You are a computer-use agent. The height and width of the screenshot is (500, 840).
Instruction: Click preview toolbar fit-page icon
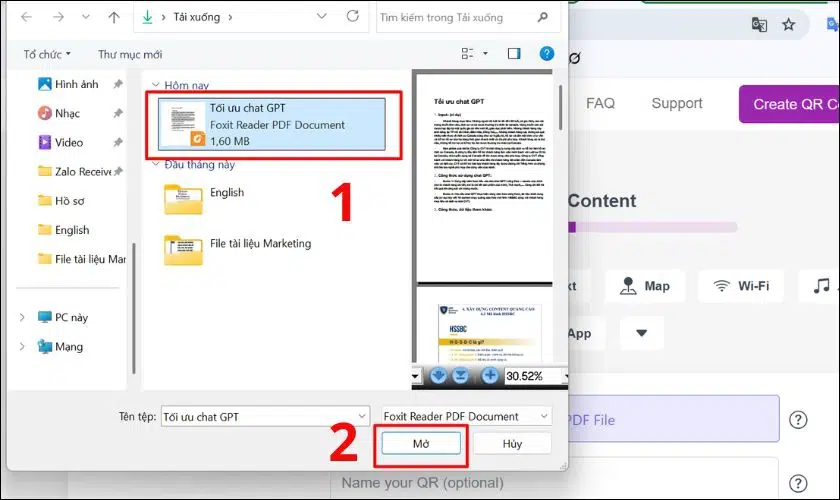(x=460, y=376)
